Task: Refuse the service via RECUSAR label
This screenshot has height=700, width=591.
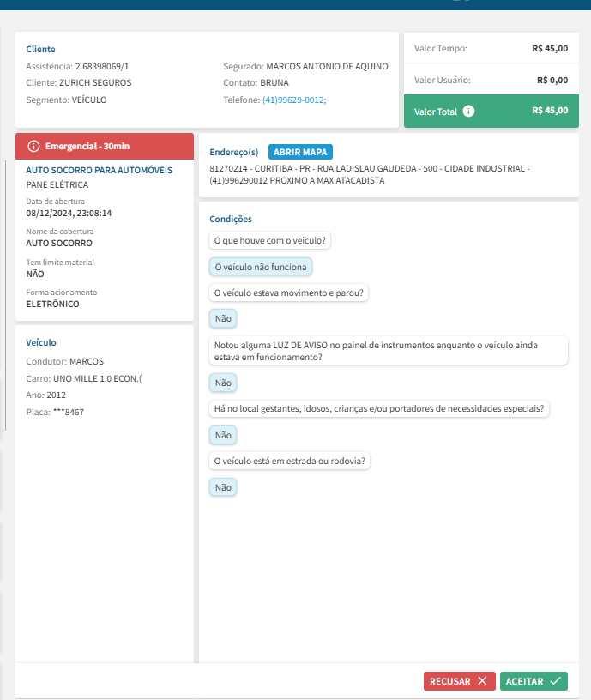Action: click(450, 681)
